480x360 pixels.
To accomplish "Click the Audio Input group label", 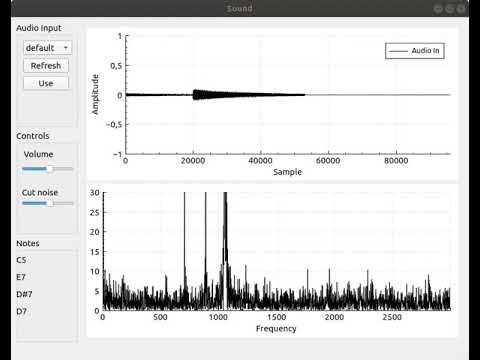I will pos(39,28).
